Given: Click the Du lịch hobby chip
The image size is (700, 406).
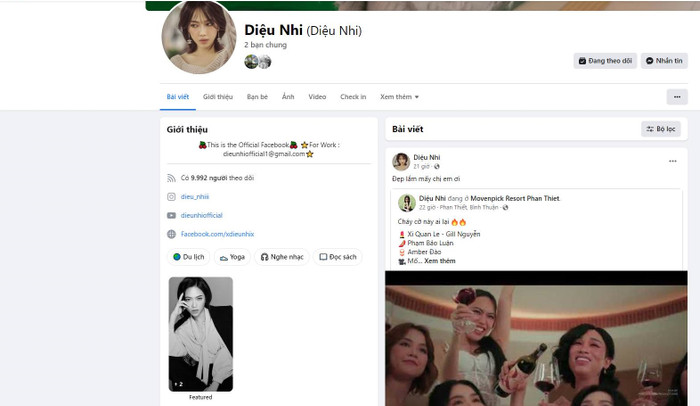Looking at the screenshot, I should pyautogui.click(x=188, y=257).
